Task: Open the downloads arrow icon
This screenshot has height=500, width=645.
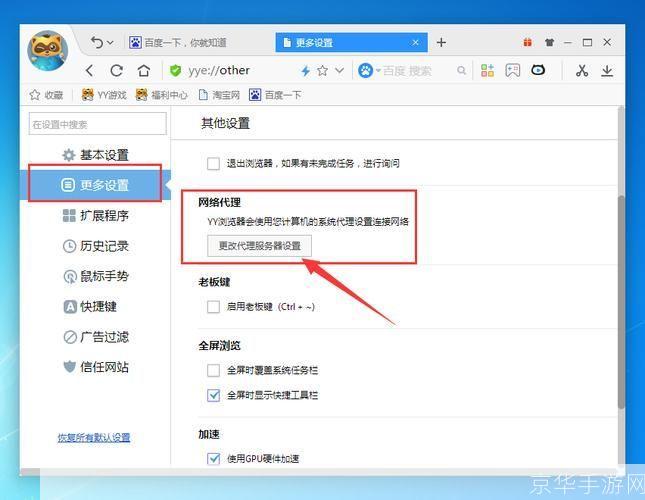Action: pyautogui.click(x=607, y=71)
